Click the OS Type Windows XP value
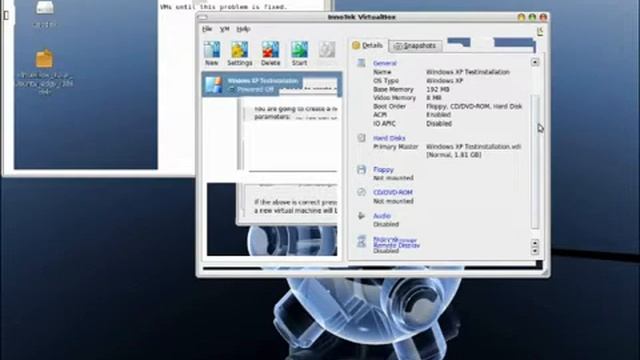Screen dimensions: 640x360 pyautogui.click(x=444, y=81)
